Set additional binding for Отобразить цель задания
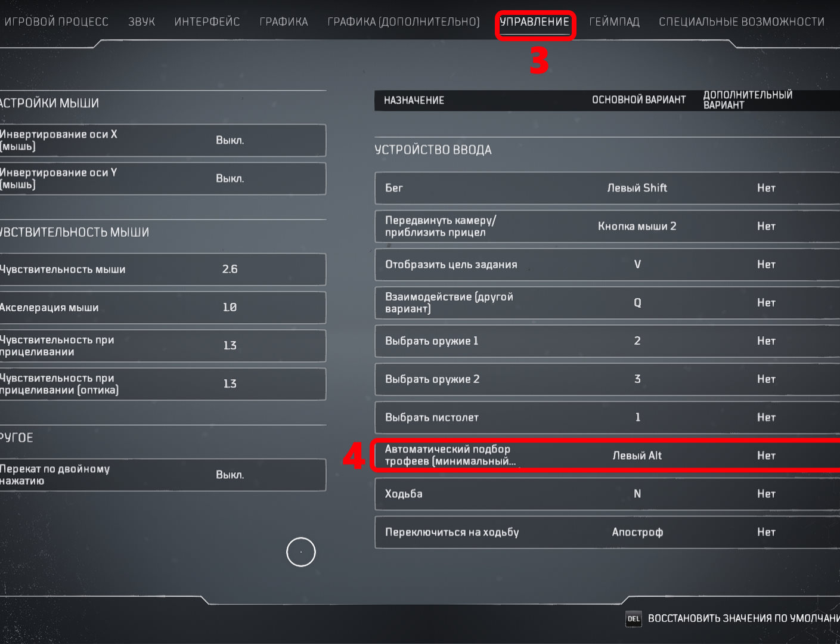840x644 pixels. (x=766, y=264)
